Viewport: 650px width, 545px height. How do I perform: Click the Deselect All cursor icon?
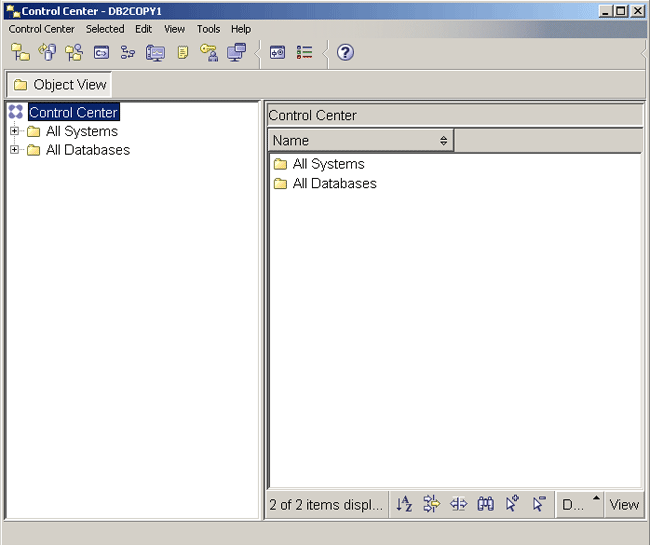(539, 504)
